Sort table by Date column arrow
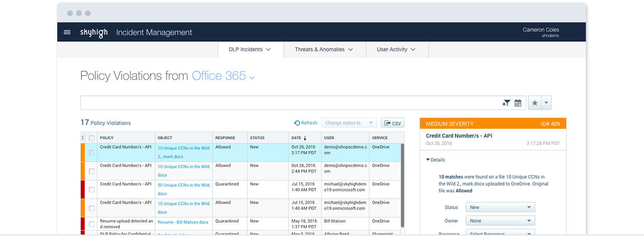644x238 pixels. click(x=305, y=138)
